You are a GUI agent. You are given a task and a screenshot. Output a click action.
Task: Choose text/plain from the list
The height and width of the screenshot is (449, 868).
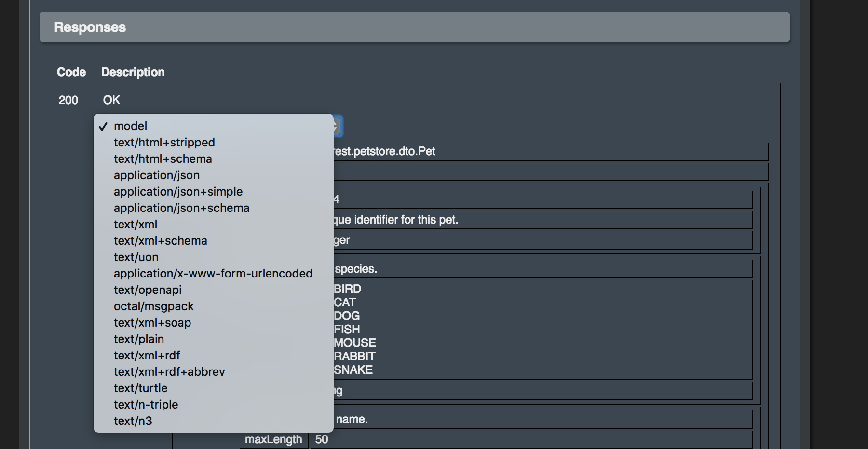pos(138,339)
